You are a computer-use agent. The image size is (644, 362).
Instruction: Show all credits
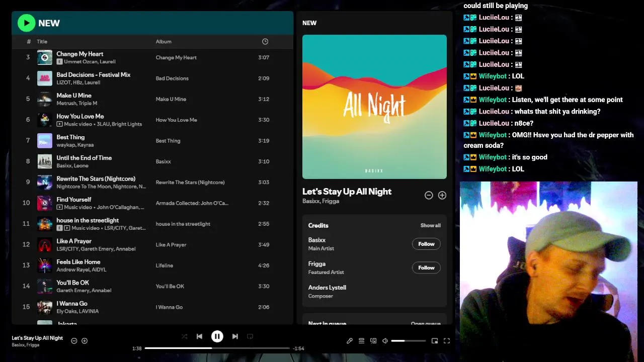(431, 225)
